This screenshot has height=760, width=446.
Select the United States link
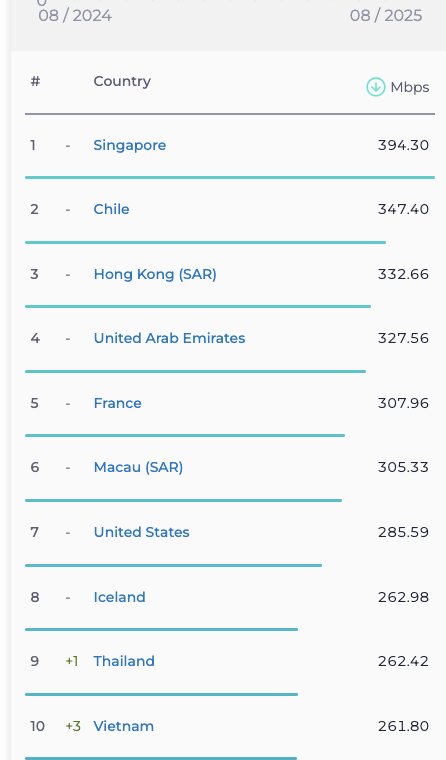pyautogui.click(x=142, y=532)
